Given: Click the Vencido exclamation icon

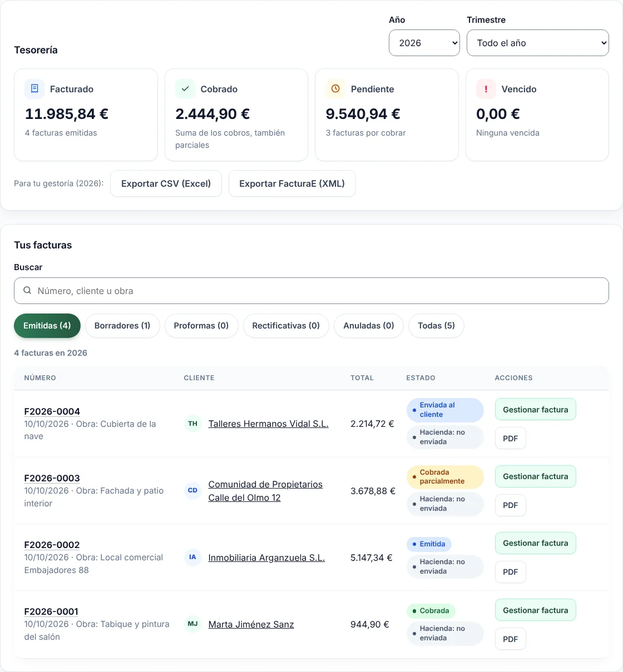Looking at the screenshot, I should (486, 89).
